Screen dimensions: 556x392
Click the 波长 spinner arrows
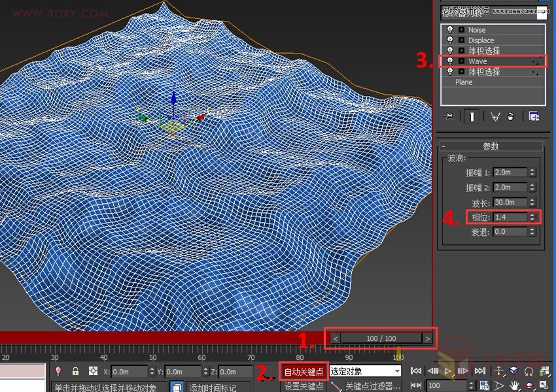point(532,202)
